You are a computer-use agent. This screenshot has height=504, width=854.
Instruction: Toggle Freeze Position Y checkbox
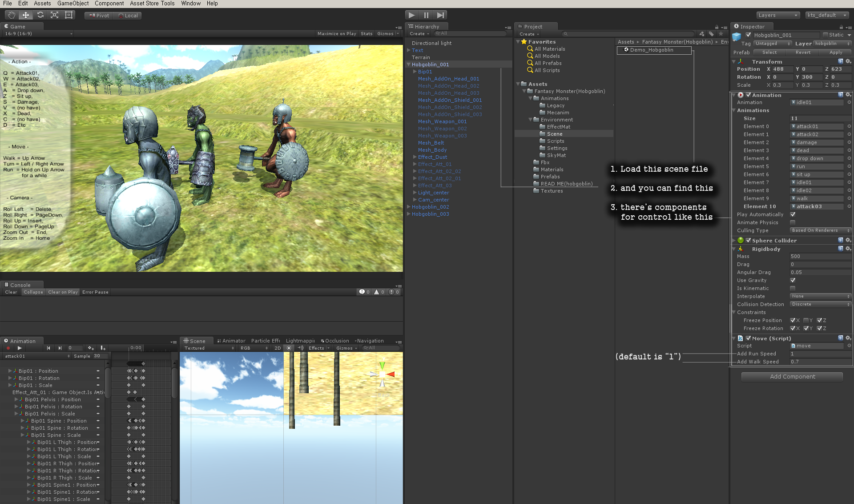[806, 320]
